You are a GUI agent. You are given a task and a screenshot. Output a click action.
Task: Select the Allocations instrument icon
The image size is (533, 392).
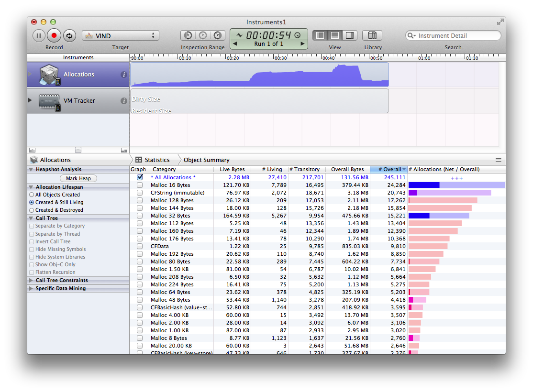pyautogui.click(x=50, y=75)
